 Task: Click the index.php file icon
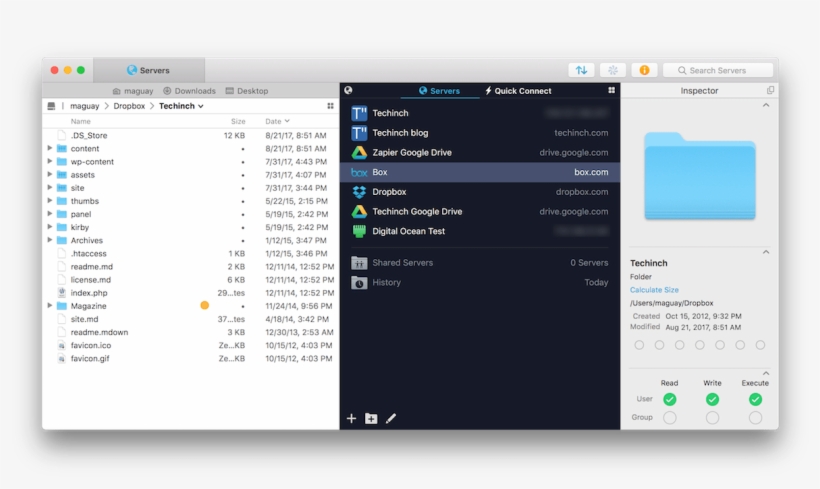coord(62,292)
